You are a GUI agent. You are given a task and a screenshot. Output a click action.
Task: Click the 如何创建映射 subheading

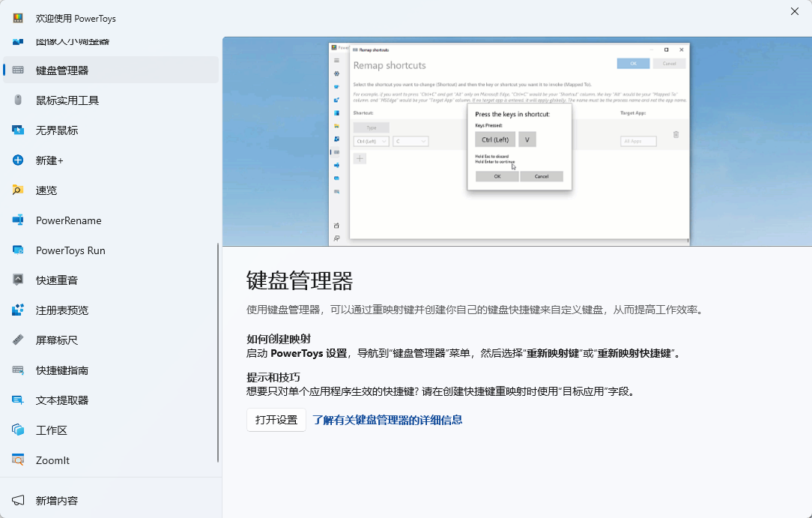point(279,339)
